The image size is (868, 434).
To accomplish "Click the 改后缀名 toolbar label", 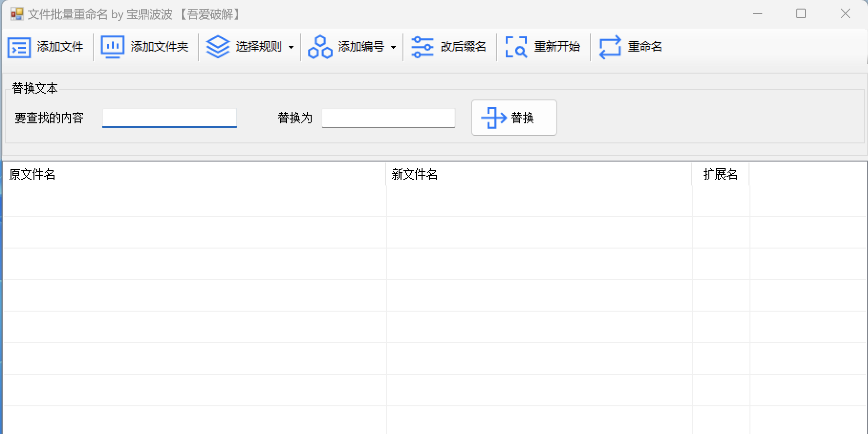I will pyautogui.click(x=463, y=47).
